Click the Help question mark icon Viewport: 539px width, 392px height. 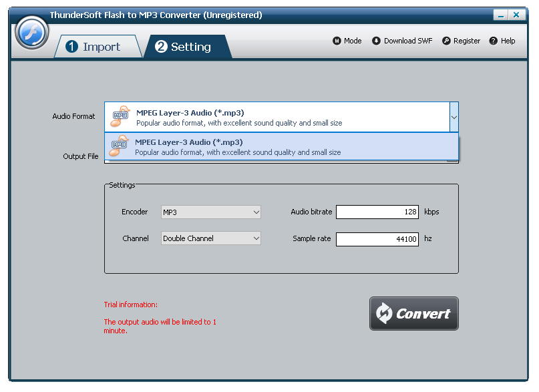[x=494, y=41]
